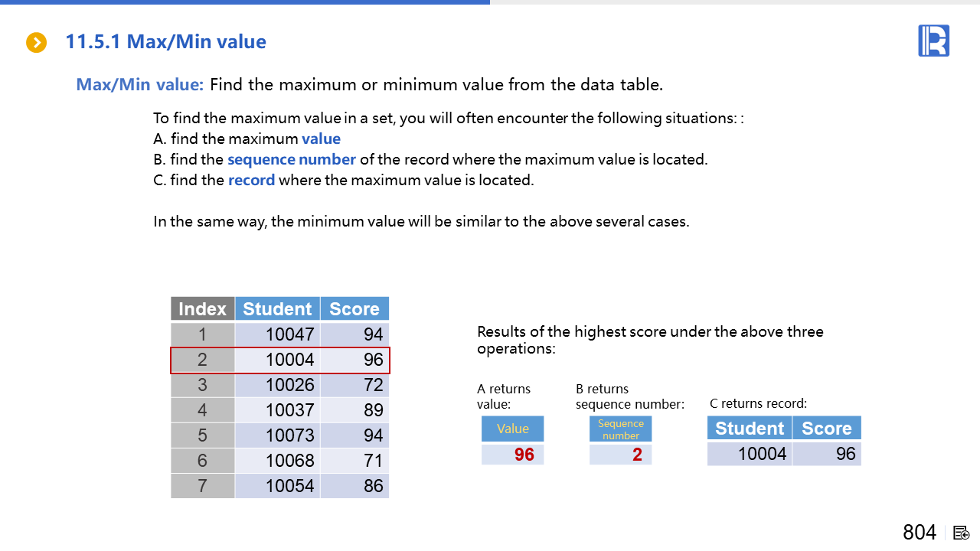Click the blue R logo icon

933,41
